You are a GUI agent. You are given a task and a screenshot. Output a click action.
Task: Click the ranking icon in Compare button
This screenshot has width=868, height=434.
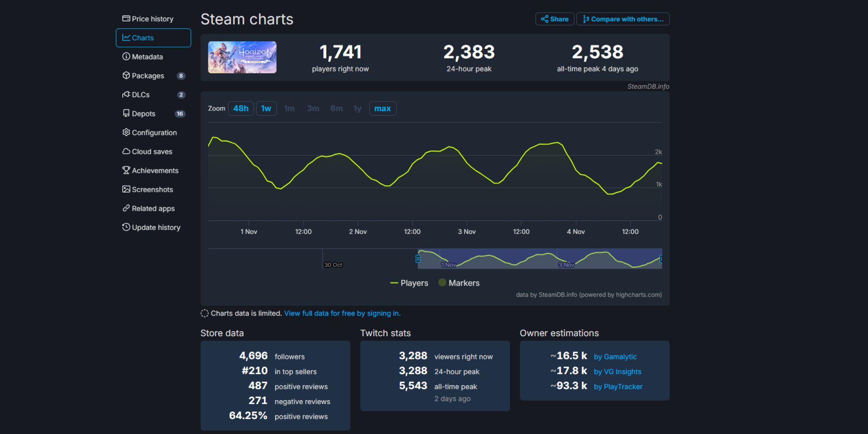tap(586, 19)
